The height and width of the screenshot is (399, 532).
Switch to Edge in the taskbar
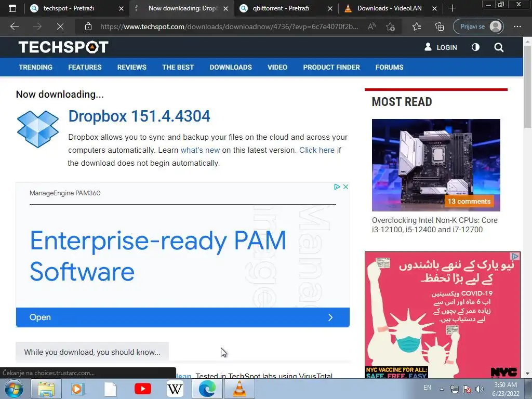pyautogui.click(x=207, y=389)
